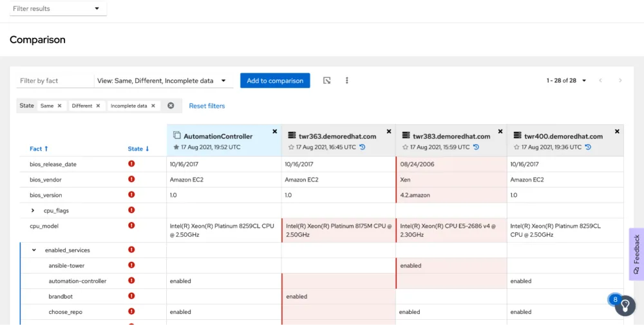The height and width of the screenshot is (325, 644).
Task: Expand the cpu_flags row
Action: point(33,210)
